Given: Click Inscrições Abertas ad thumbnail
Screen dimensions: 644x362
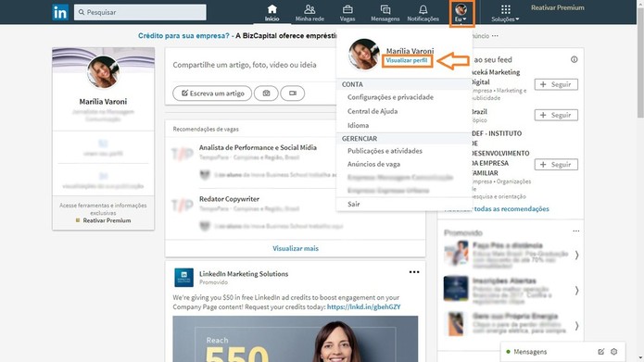Looking at the screenshot, I should (456, 289).
